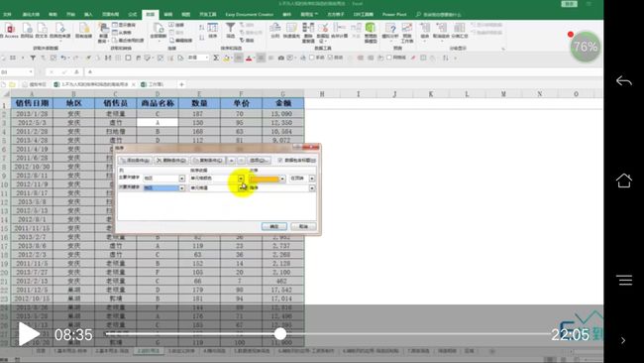Open the ribbon Sort dialog icon
This screenshot has width=644, height=363.
[x=212, y=28]
